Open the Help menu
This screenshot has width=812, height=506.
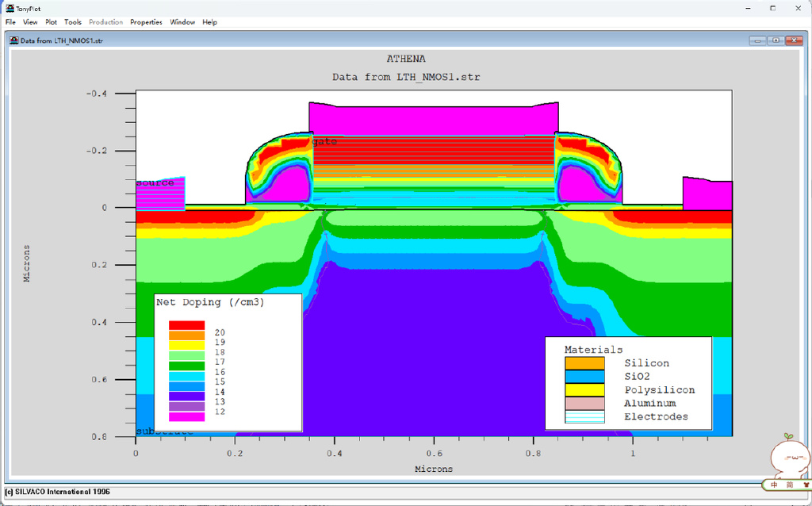click(209, 22)
